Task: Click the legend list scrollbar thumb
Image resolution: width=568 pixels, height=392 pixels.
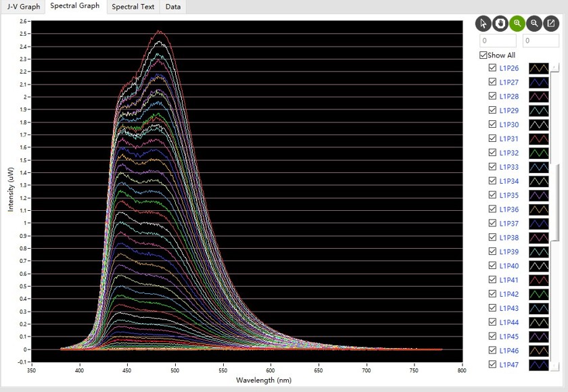Action: tap(555, 201)
